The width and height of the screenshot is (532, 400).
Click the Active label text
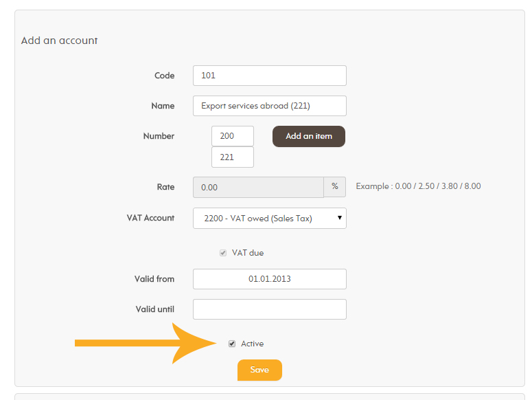tap(252, 344)
